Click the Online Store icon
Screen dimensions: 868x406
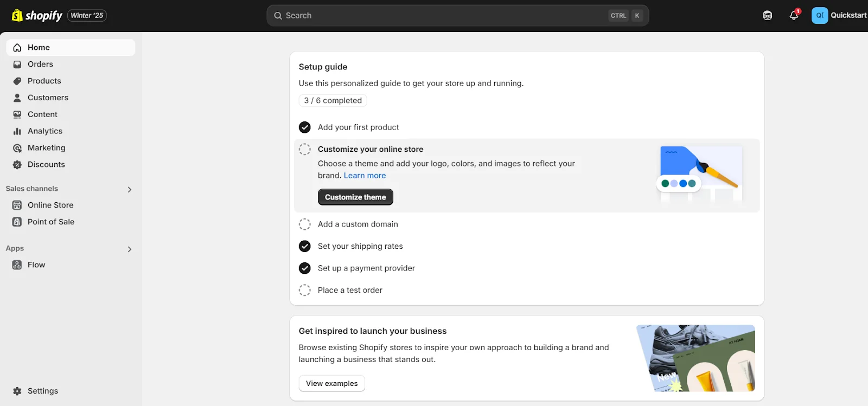click(17, 205)
